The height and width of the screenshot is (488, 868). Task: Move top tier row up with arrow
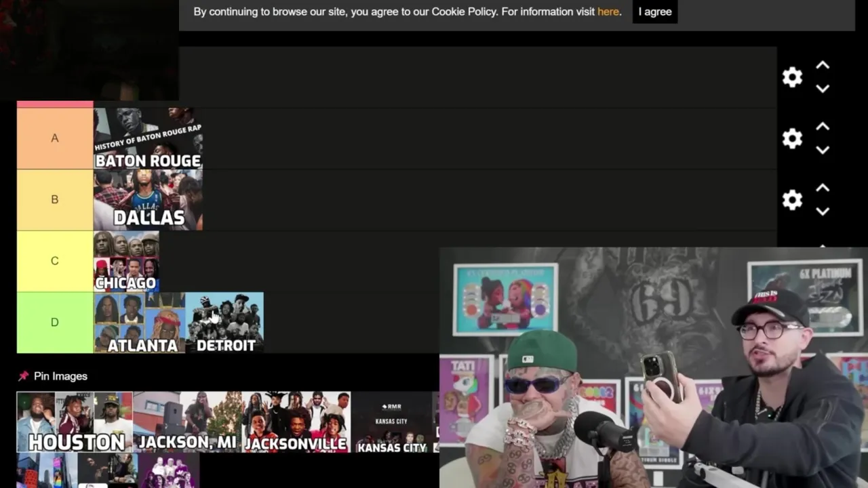click(823, 66)
